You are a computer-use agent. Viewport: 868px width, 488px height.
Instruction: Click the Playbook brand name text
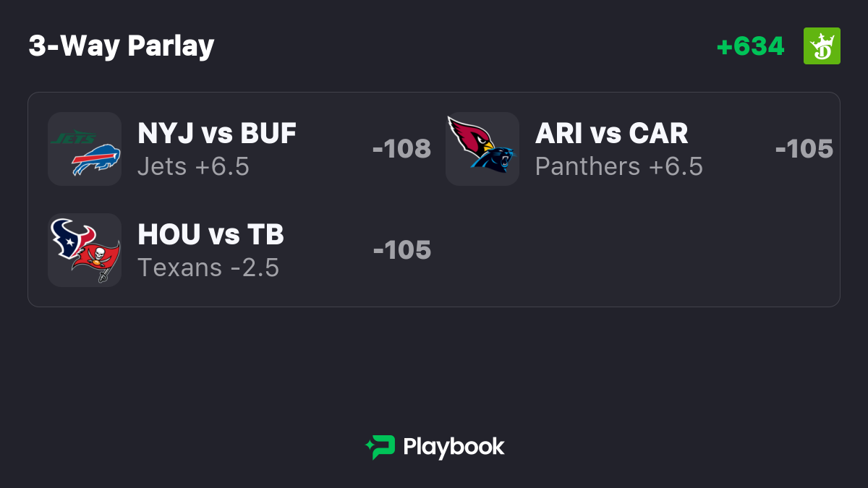454,448
